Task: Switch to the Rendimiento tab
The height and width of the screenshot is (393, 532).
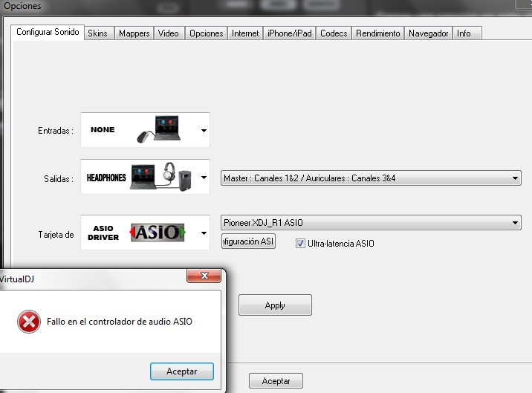Action: coord(378,33)
